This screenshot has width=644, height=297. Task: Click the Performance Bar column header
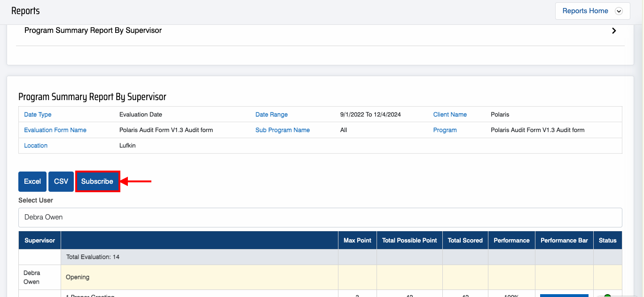coord(564,240)
